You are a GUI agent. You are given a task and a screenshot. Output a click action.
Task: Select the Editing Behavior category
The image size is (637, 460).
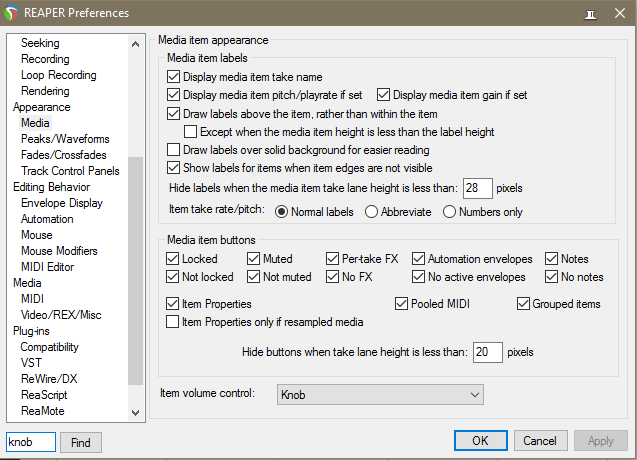click(x=51, y=187)
